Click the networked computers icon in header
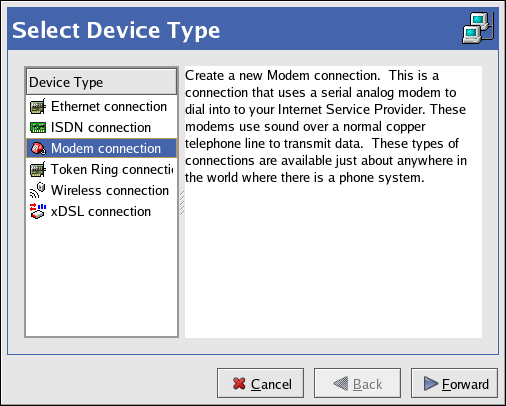The image size is (506, 406). pyautogui.click(x=478, y=28)
